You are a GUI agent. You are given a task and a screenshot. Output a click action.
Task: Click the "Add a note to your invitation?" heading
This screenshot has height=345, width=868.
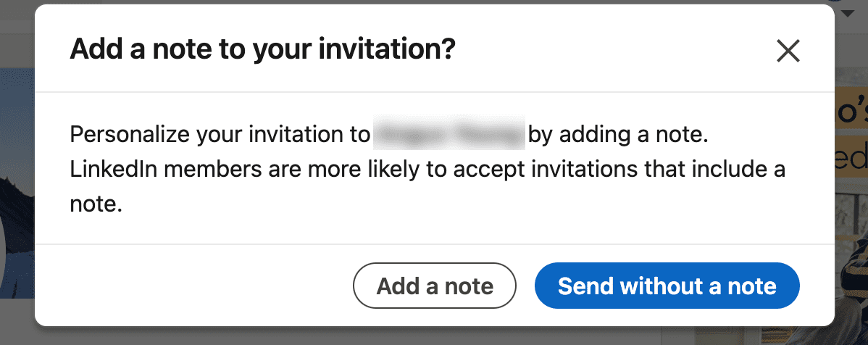[x=262, y=49]
